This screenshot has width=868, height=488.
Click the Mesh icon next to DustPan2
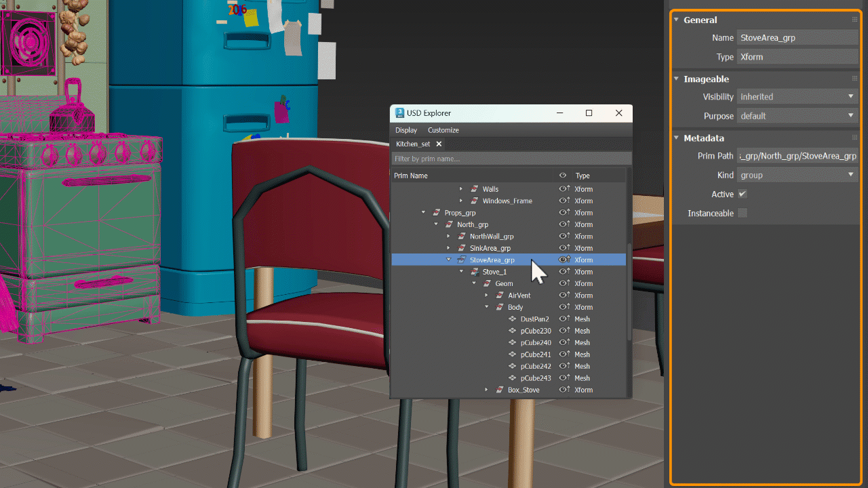tap(513, 319)
